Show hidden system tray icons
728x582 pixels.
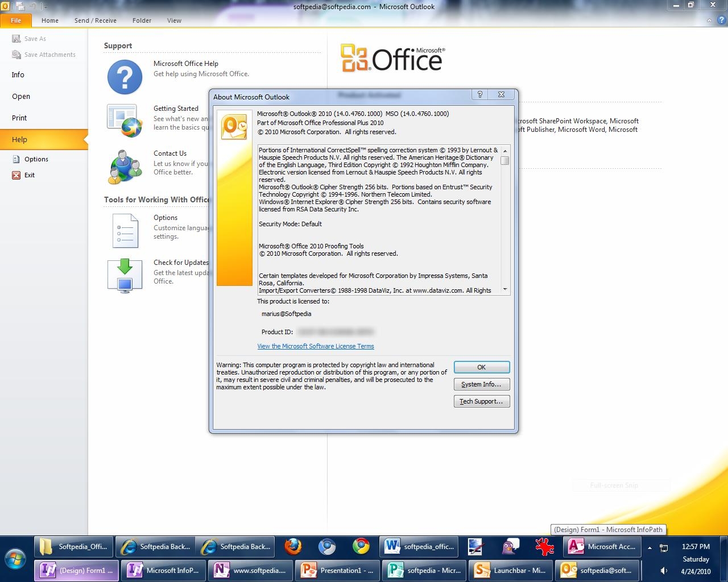pos(650,548)
